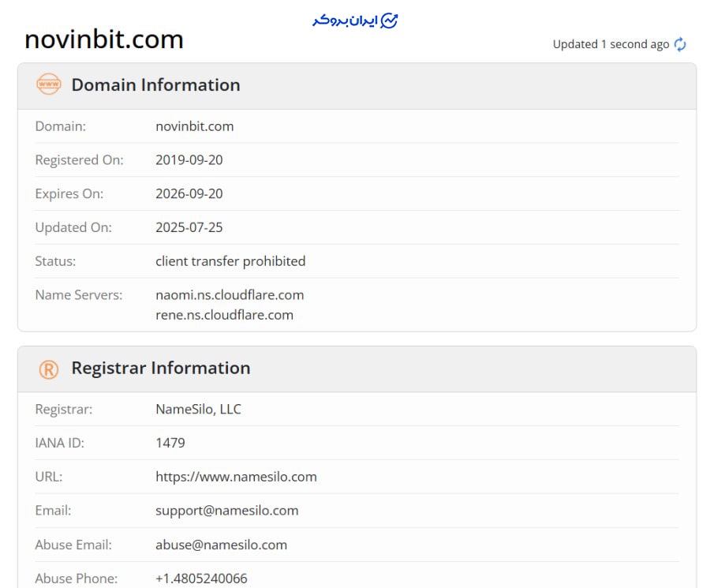Click the "Domain:" label
Image resolution: width=710 pixels, height=588 pixels.
[x=61, y=126]
